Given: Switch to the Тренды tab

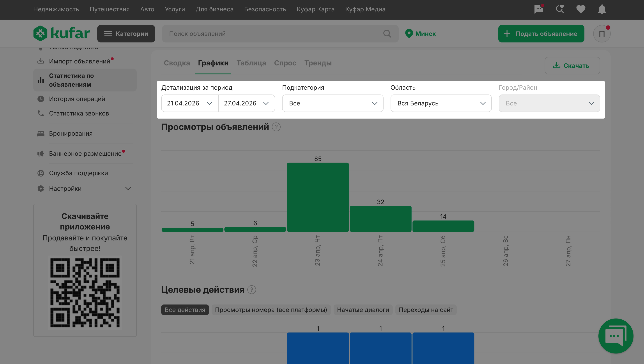Looking at the screenshot, I should click(318, 63).
